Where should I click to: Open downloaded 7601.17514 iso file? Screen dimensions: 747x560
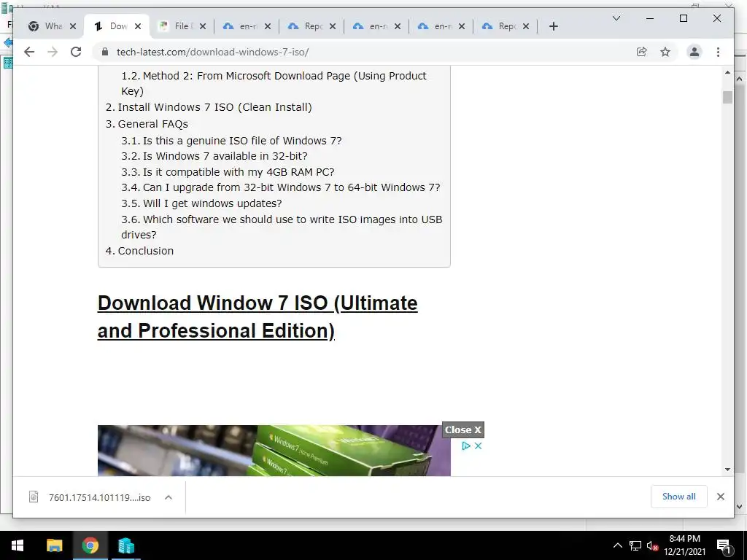90,497
